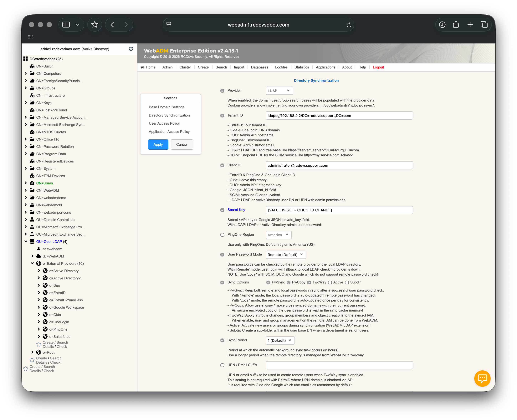Click the Home icon in the WebADM menu

(142, 67)
